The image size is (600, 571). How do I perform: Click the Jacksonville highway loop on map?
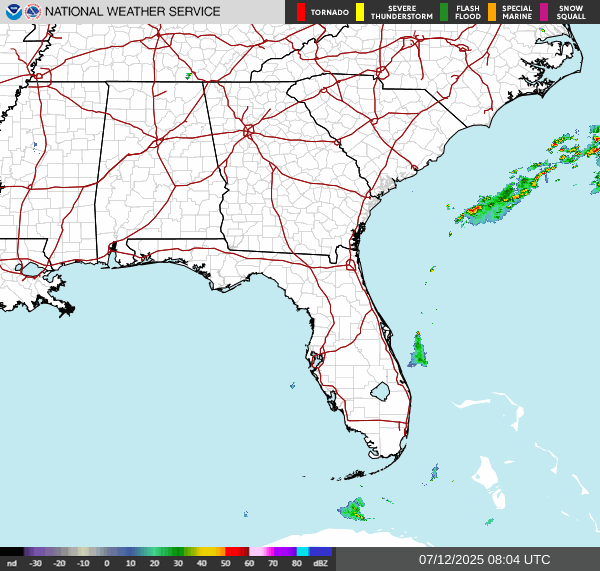point(351,264)
